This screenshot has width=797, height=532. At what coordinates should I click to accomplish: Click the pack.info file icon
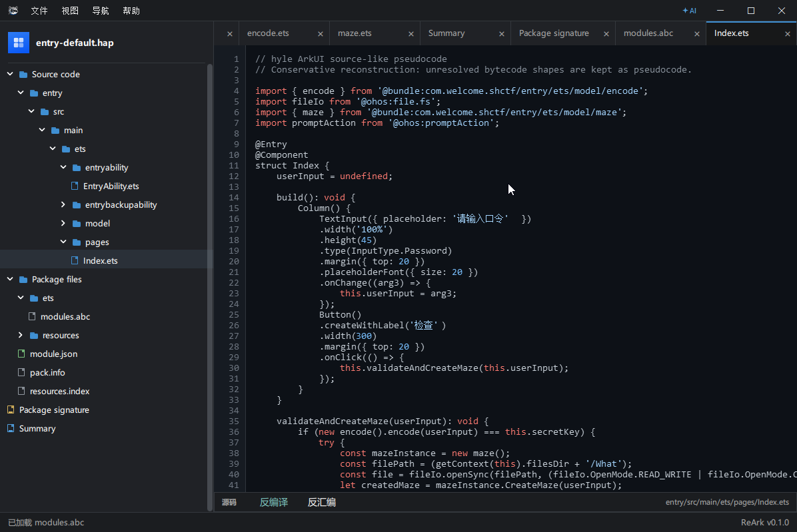point(21,372)
